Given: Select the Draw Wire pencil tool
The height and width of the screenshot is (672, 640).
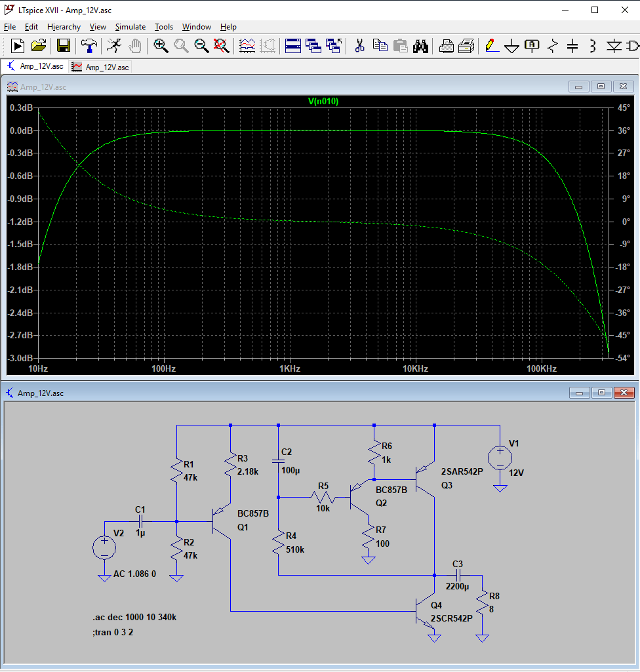Looking at the screenshot, I should tap(492, 46).
